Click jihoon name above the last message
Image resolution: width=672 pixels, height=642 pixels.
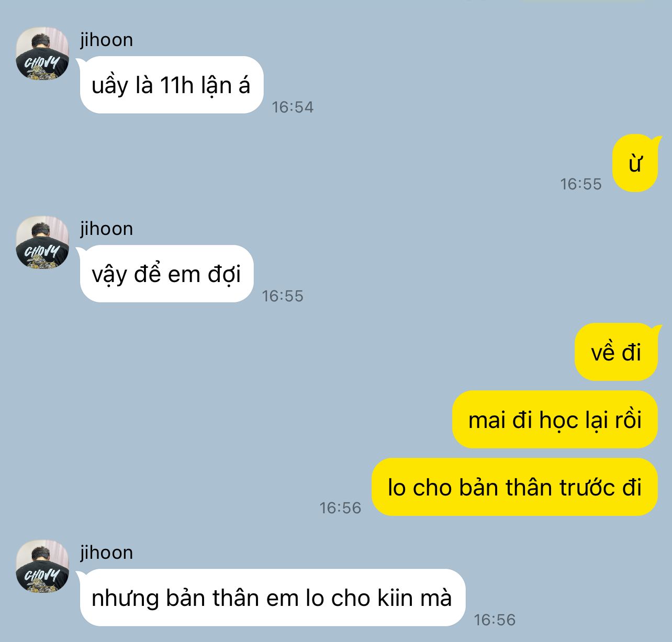107,553
